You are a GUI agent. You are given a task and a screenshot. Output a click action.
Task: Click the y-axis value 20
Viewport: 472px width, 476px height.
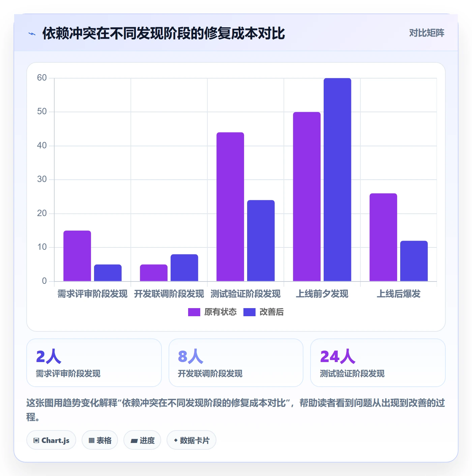[x=42, y=213]
